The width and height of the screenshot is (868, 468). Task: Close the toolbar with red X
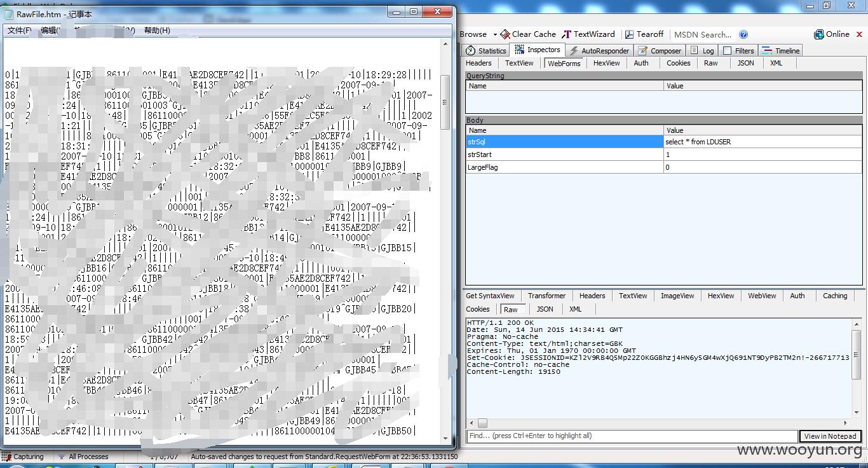coord(858,35)
